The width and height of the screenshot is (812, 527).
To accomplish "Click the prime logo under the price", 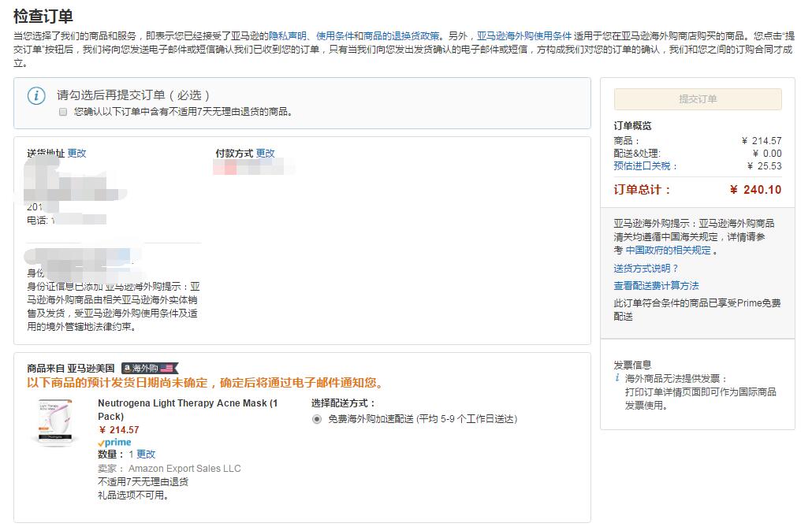I will click(114, 442).
